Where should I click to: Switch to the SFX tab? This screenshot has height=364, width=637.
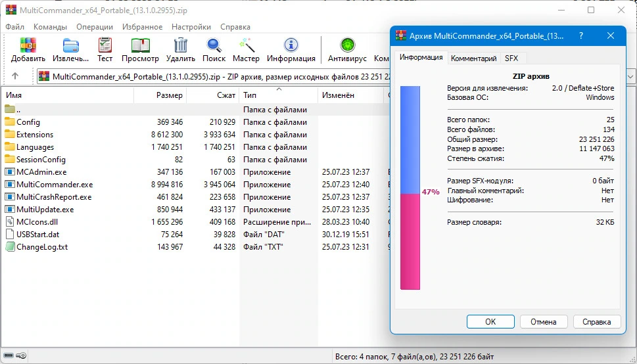tap(511, 58)
